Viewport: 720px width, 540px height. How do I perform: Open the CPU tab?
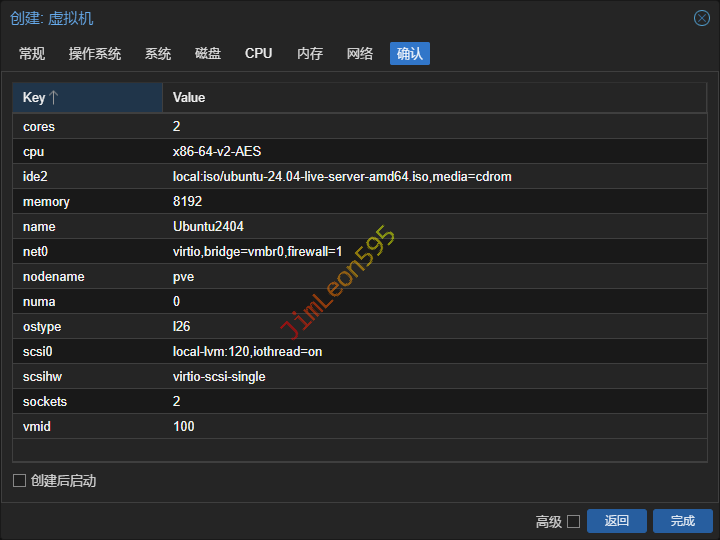pos(258,54)
